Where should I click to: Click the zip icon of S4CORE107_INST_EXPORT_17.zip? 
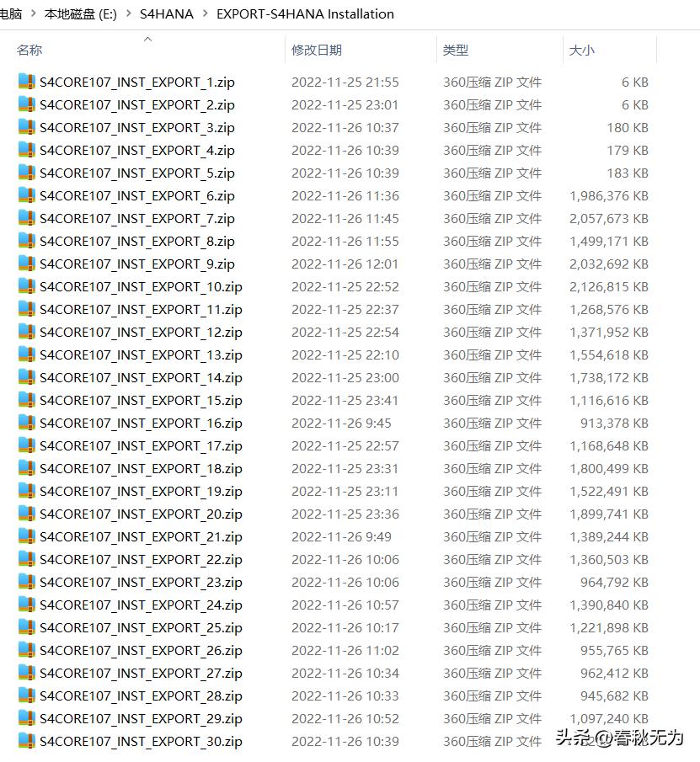[x=27, y=445]
